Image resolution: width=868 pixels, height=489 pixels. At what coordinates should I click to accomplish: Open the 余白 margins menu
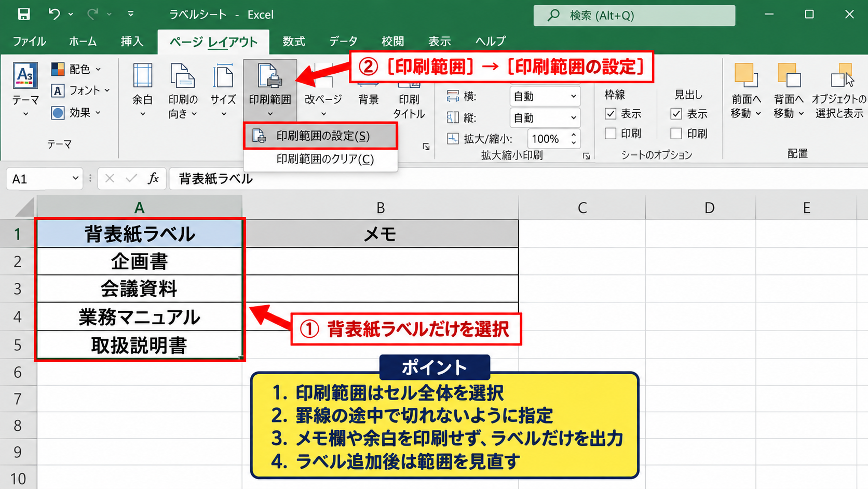(142, 90)
